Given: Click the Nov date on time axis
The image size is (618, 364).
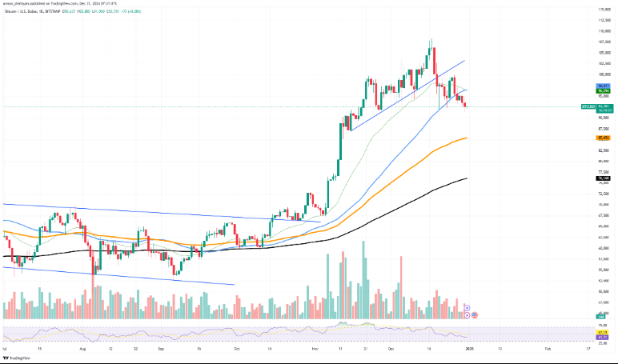Looking at the screenshot, I should pyautogui.click(x=315, y=349).
